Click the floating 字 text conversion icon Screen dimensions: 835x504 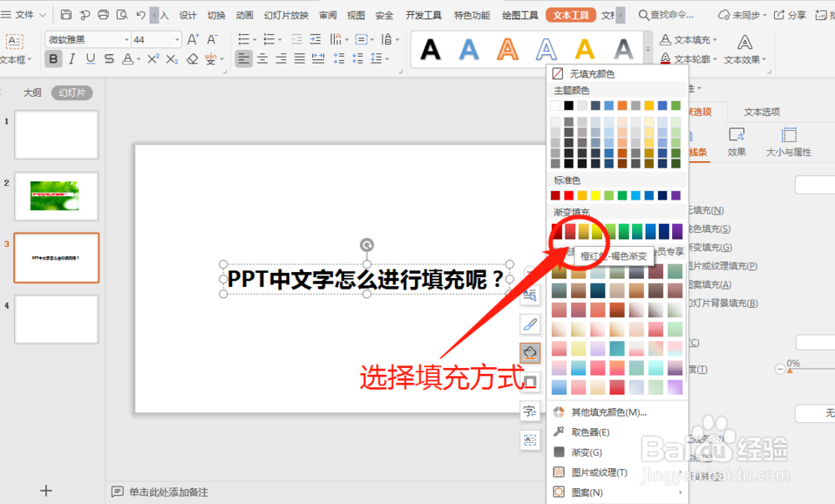click(530, 411)
